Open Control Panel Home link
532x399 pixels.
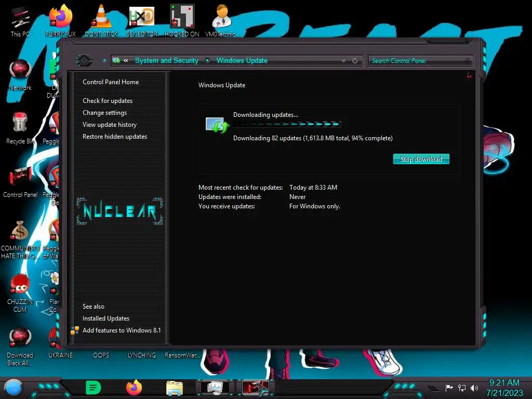tap(111, 82)
